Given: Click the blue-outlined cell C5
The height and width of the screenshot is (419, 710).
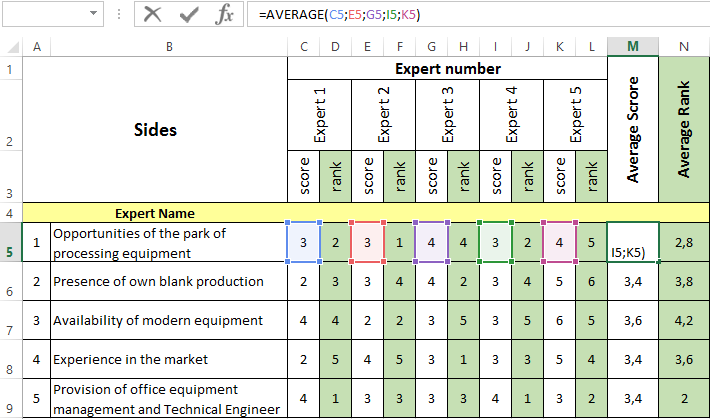Looking at the screenshot, I should [303, 242].
